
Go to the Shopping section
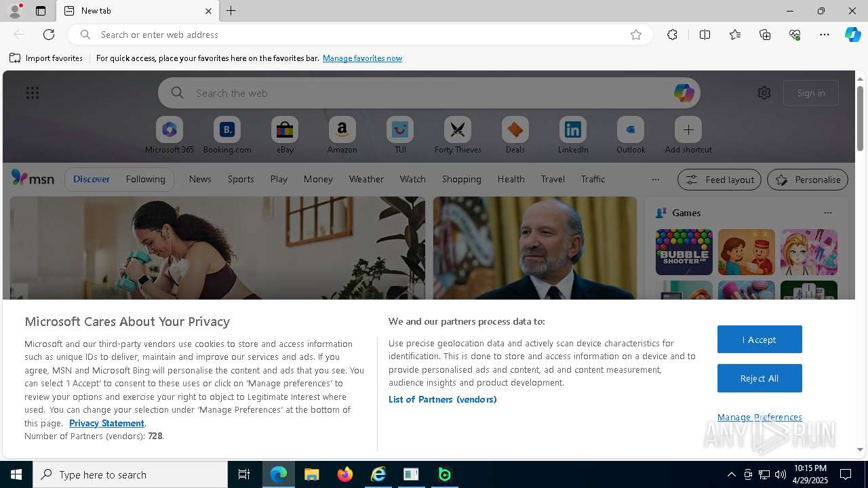(462, 179)
